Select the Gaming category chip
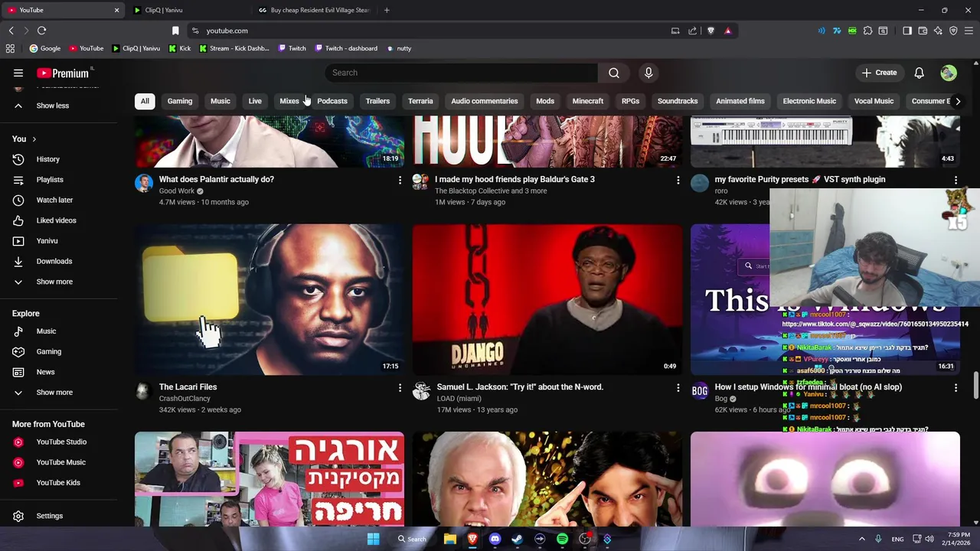The height and width of the screenshot is (551, 980). pos(180,101)
